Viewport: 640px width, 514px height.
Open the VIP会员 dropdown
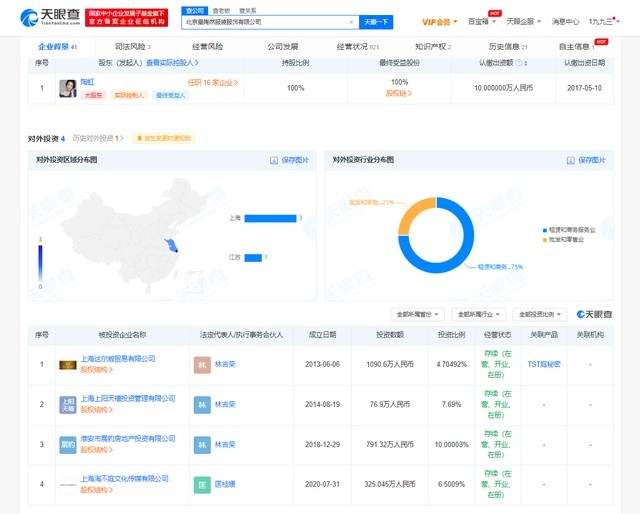click(x=440, y=22)
